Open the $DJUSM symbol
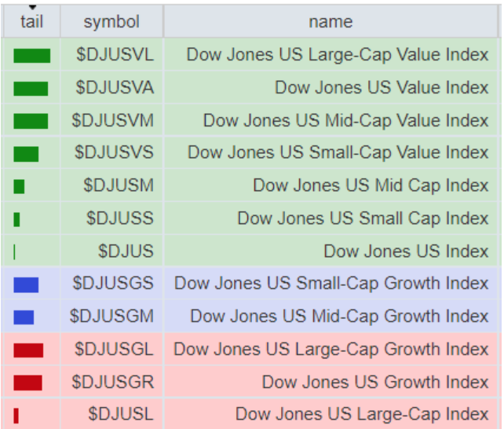This screenshot has height=429, width=504. click(x=119, y=185)
